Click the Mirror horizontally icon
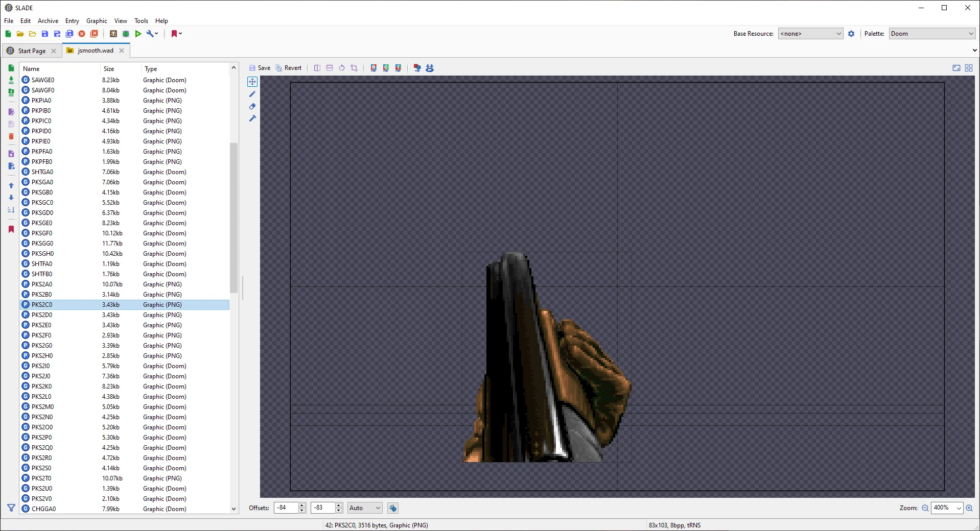The height and width of the screenshot is (531, 980). (317, 68)
